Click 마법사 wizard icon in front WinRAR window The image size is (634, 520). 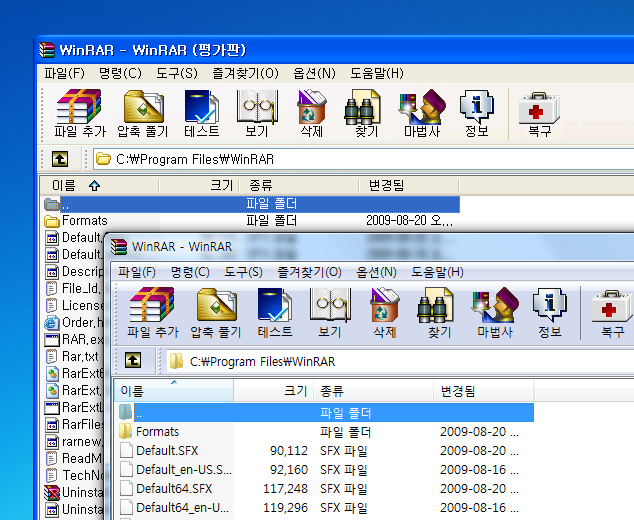pyautogui.click(x=495, y=305)
